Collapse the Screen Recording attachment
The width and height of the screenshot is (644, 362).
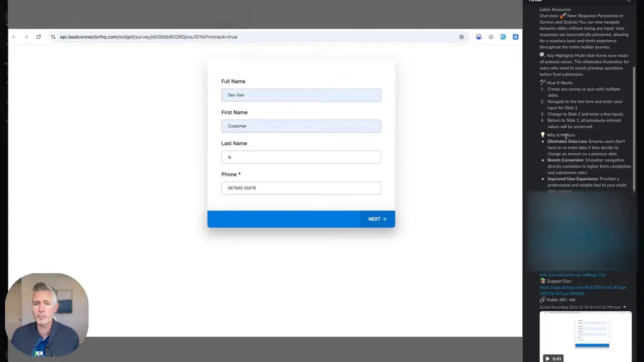[x=624, y=307]
